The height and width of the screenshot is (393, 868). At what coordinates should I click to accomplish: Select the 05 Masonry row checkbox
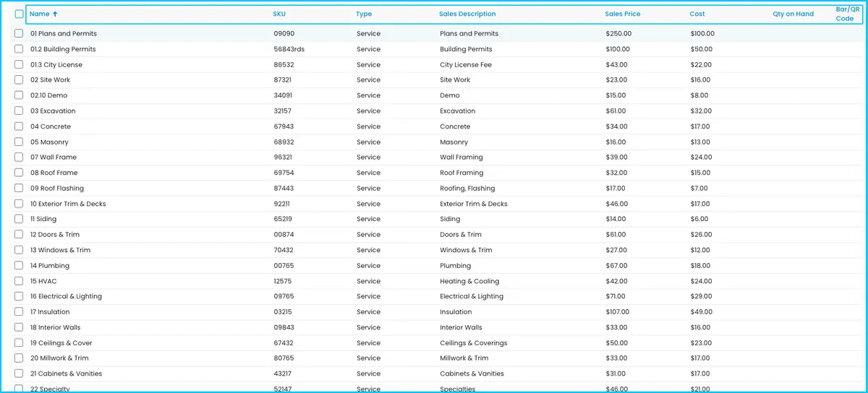click(x=19, y=142)
